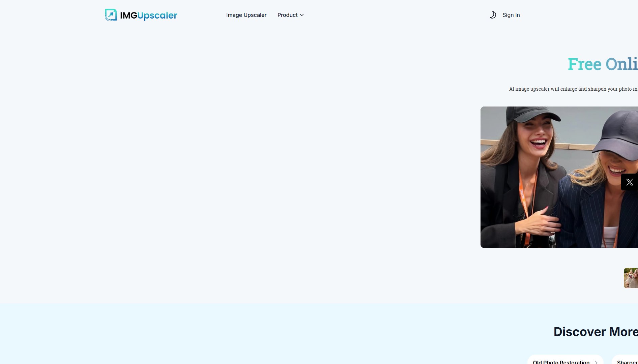Click the IMGUpscaler brand name text
Image resolution: width=638 pixels, height=364 pixels.
(148, 15)
